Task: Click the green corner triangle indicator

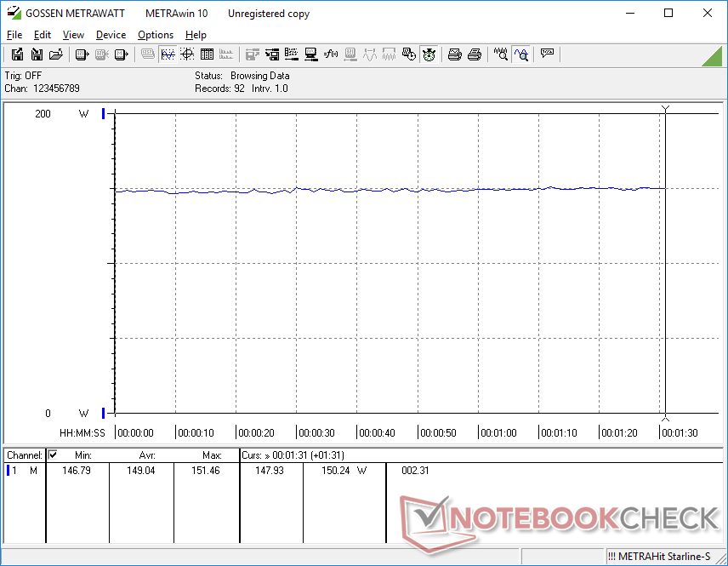Action: (x=713, y=56)
